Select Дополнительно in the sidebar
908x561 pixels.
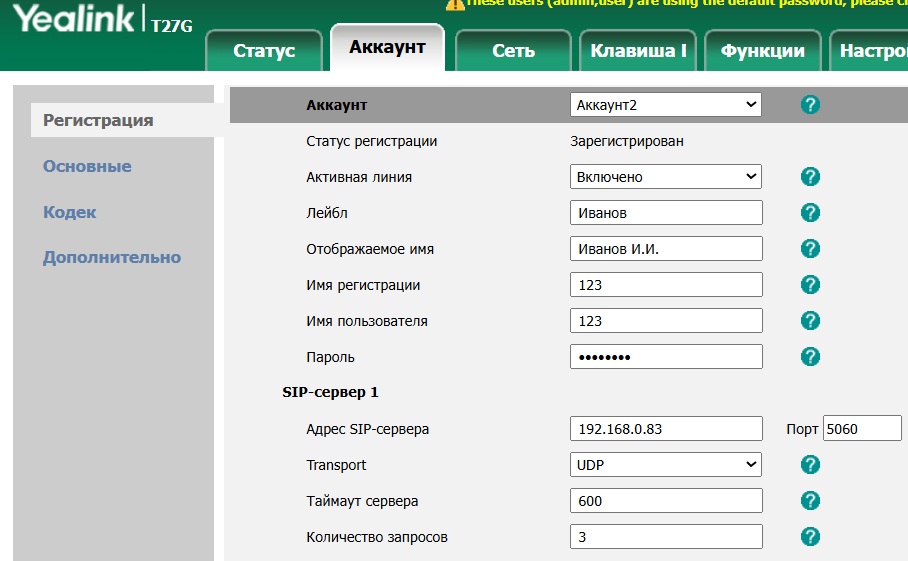tap(112, 257)
